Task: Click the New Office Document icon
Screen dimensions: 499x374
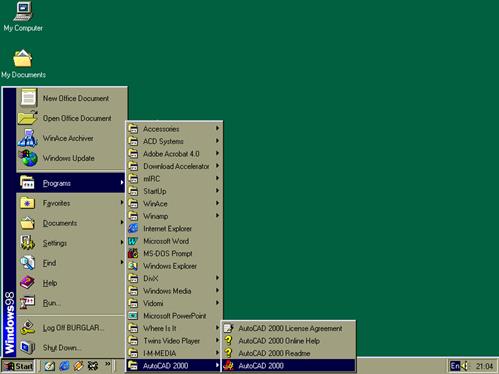Action: (28, 98)
